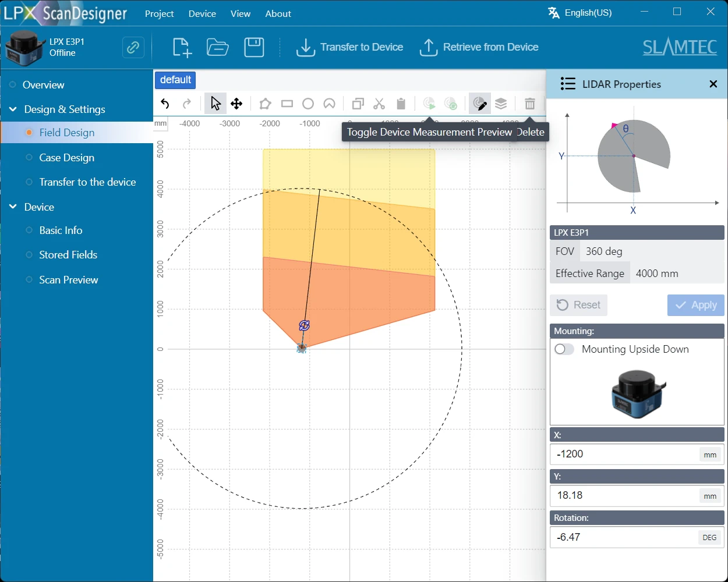Image resolution: width=728 pixels, height=582 pixels.
Task: Click the undo arrow icon
Action: pyautogui.click(x=165, y=104)
